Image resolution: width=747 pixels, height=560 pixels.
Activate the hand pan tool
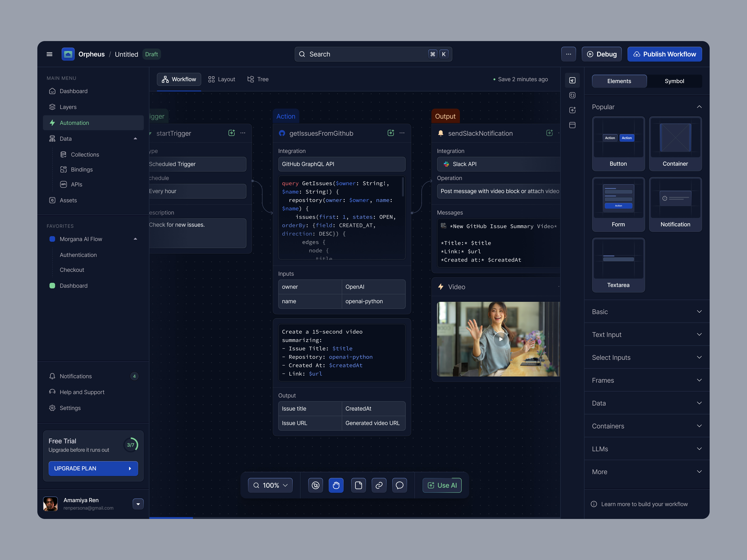coord(336,485)
